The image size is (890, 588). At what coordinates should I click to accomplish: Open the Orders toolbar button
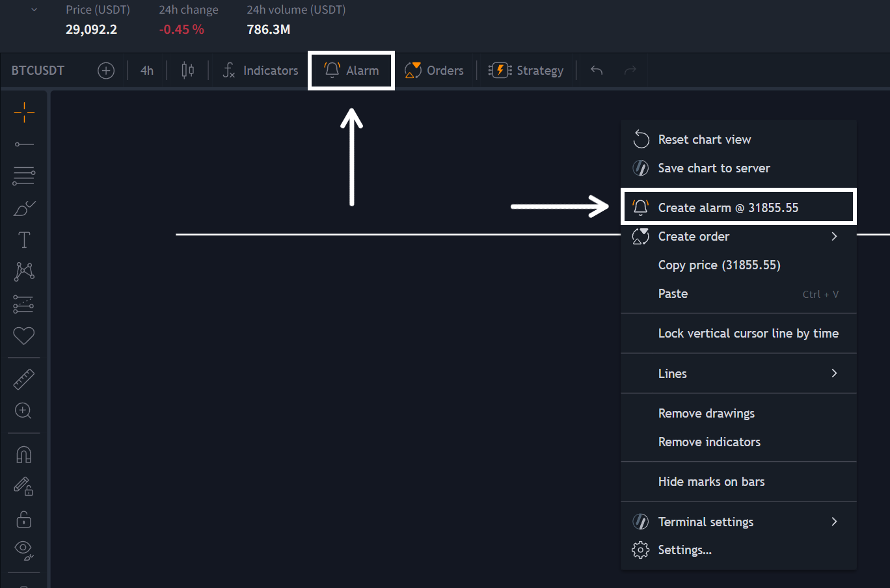(x=434, y=70)
